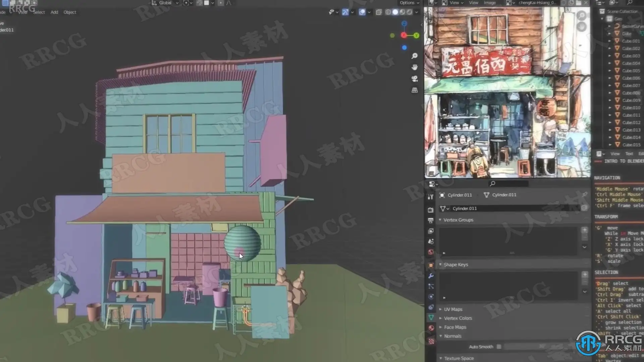Open the Output properties printer icon
This screenshot has width=644, height=362.
coord(431,221)
